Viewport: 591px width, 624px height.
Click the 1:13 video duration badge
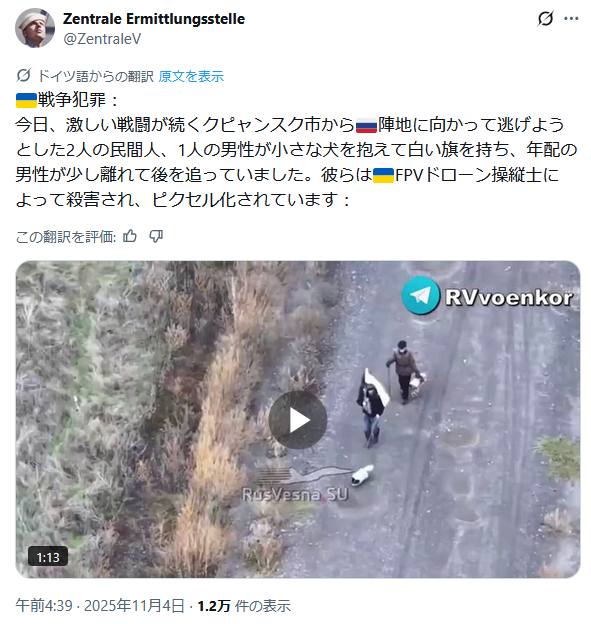click(x=48, y=557)
